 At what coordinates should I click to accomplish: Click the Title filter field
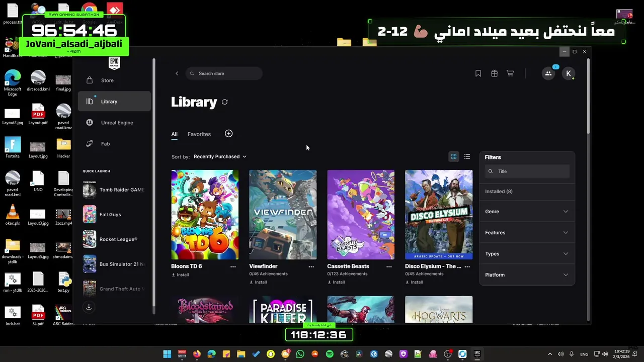coord(527,171)
